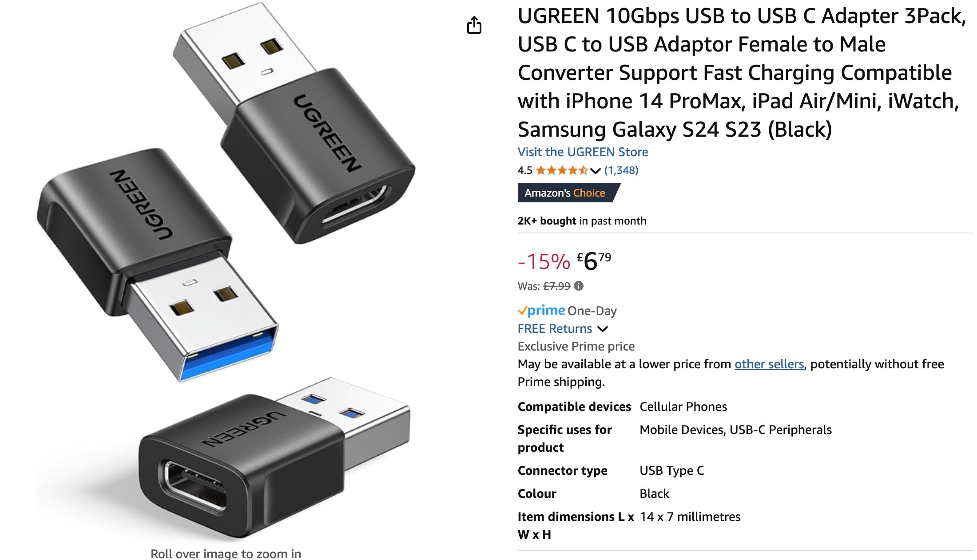
Task: Open FREE Returns details
Action: pos(555,328)
